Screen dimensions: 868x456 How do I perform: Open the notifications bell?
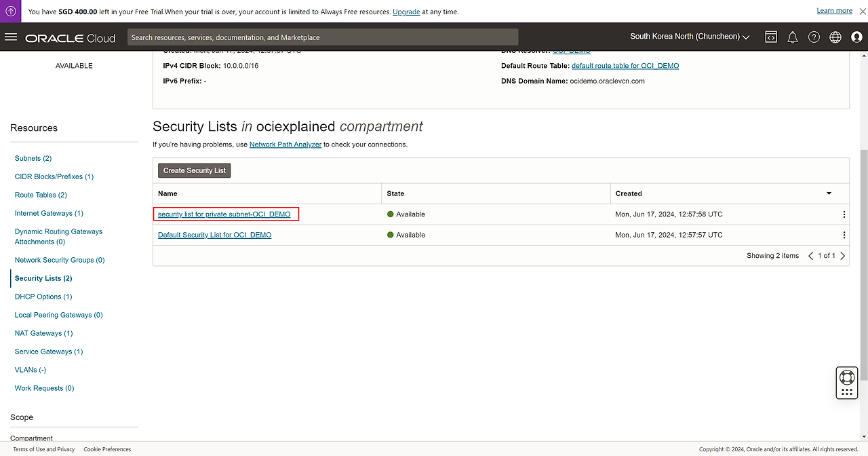(x=792, y=37)
